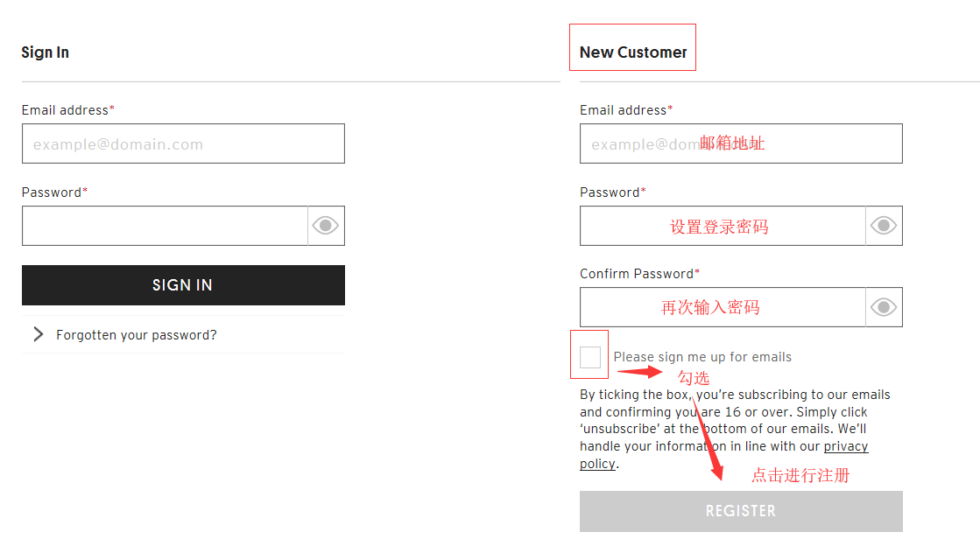Focus the Sign In email address field
The width and height of the screenshot is (980, 546).
[x=183, y=143]
